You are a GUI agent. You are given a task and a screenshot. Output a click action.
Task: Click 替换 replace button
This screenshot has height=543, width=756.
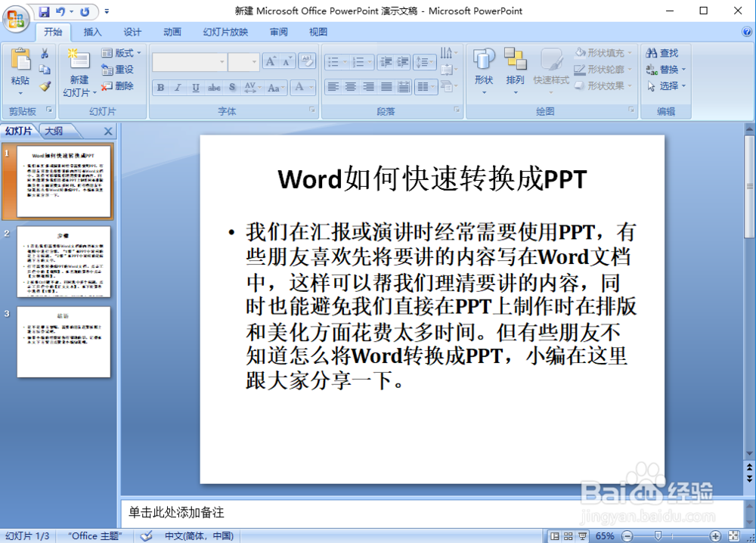(x=665, y=70)
